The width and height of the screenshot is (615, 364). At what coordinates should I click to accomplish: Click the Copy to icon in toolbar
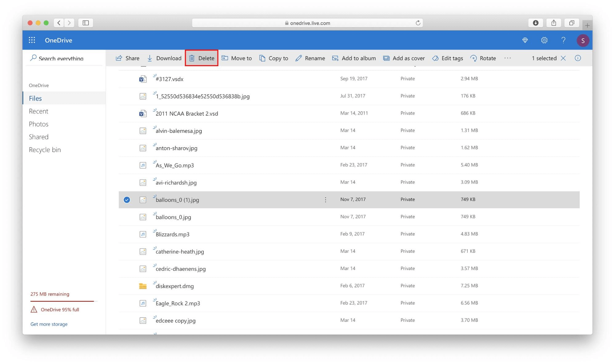coord(262,58)
